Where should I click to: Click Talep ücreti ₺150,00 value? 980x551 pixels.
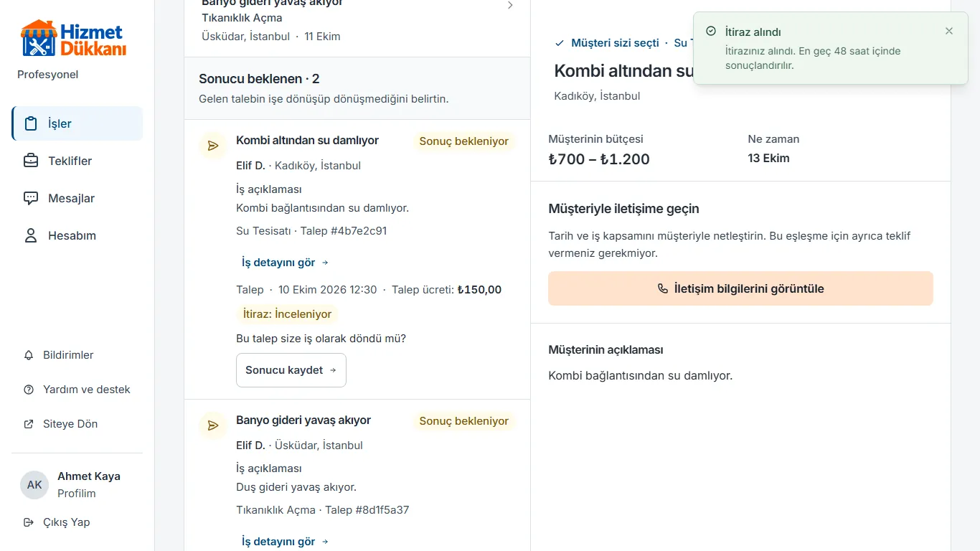coord(479,290)
